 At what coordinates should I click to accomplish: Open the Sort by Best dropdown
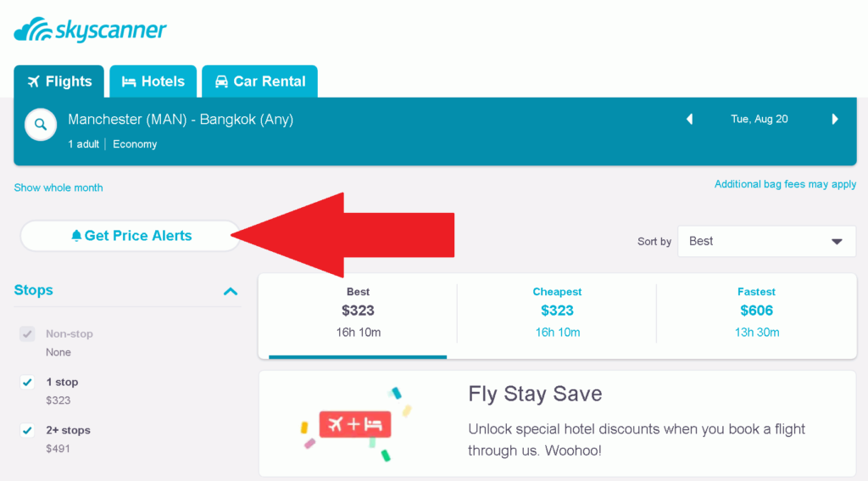766,242
